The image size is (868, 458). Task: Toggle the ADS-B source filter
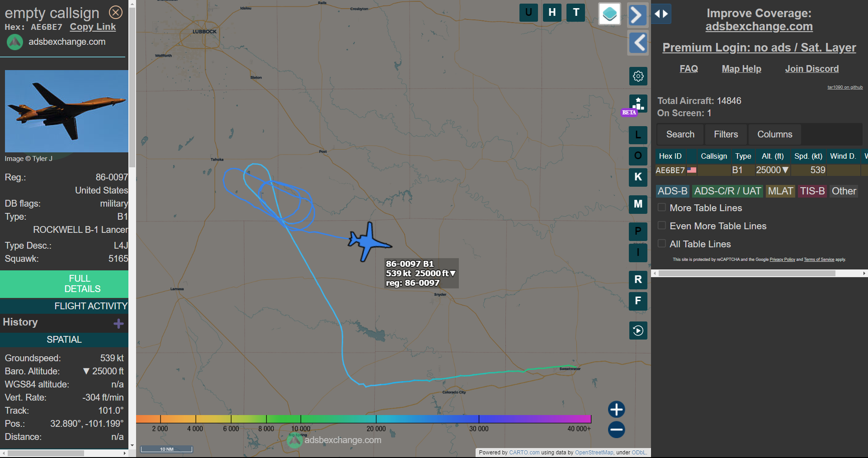click(672, 191)
